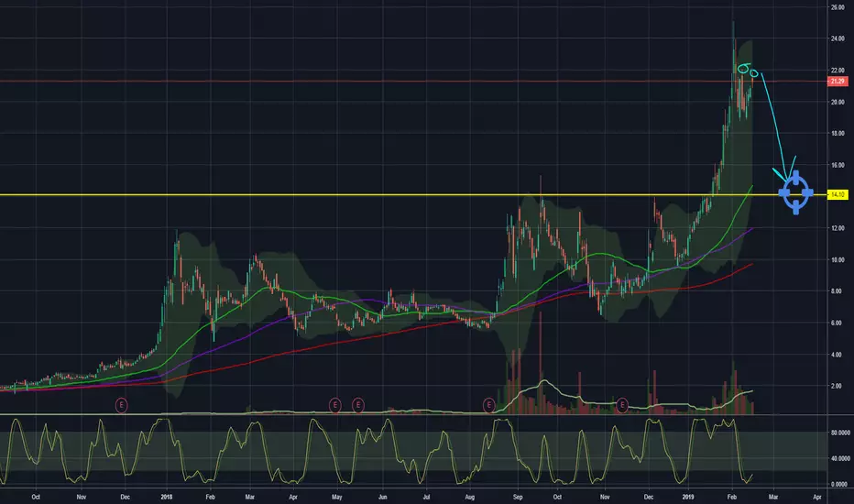Click the Feb label right after 2018
Screen dimensions: 854x504
click(x=210, y=497)
